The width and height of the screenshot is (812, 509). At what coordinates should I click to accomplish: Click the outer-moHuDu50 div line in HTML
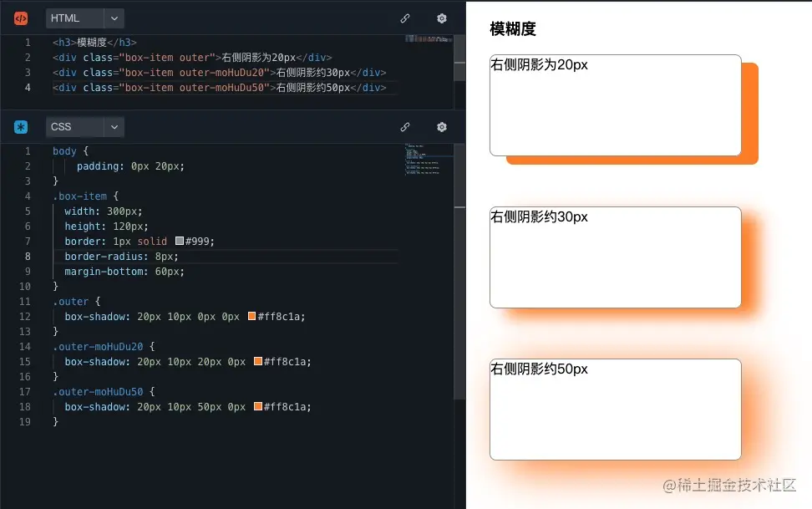220,88
